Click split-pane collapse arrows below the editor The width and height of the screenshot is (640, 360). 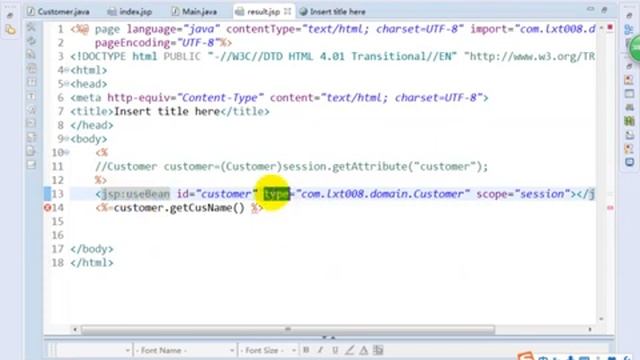[x=329, y=337]
